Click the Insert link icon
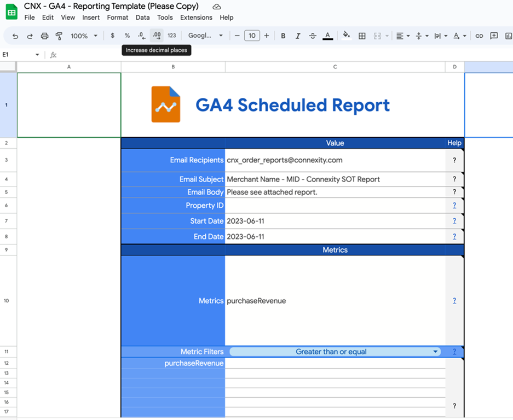This screenshot has width=513, height=420. click(479, 36)
